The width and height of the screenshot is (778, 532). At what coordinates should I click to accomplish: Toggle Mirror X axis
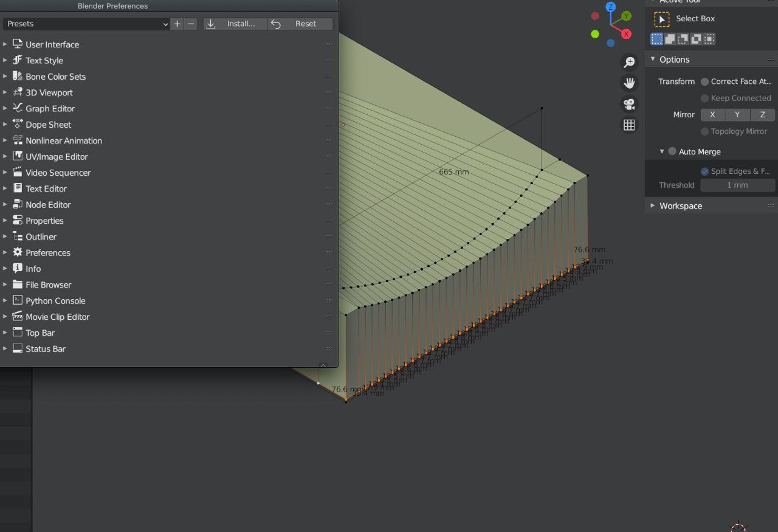point(712,114)
